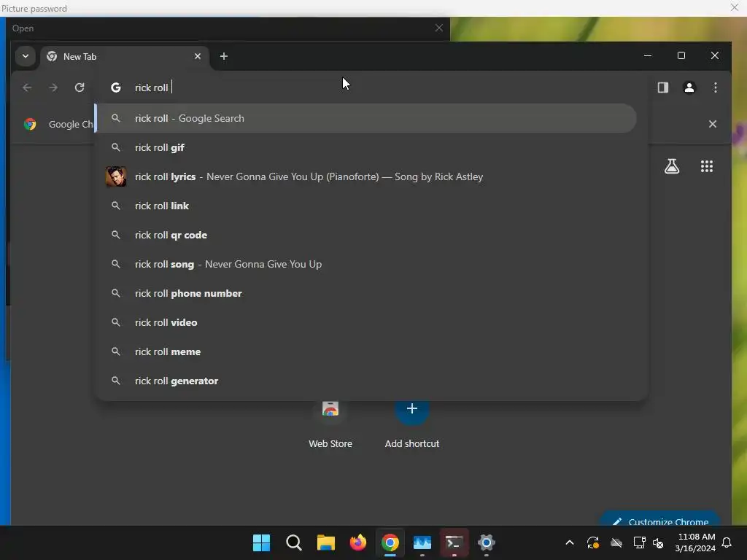
Task: Open the Chrome profile menu
Action: (689, 87)
